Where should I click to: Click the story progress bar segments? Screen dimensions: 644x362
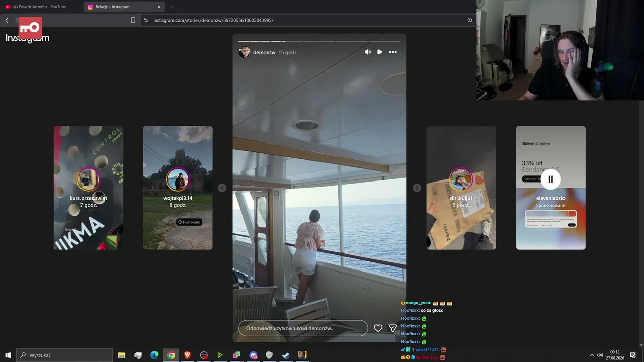pyautogui.click(x=319, y=41)
